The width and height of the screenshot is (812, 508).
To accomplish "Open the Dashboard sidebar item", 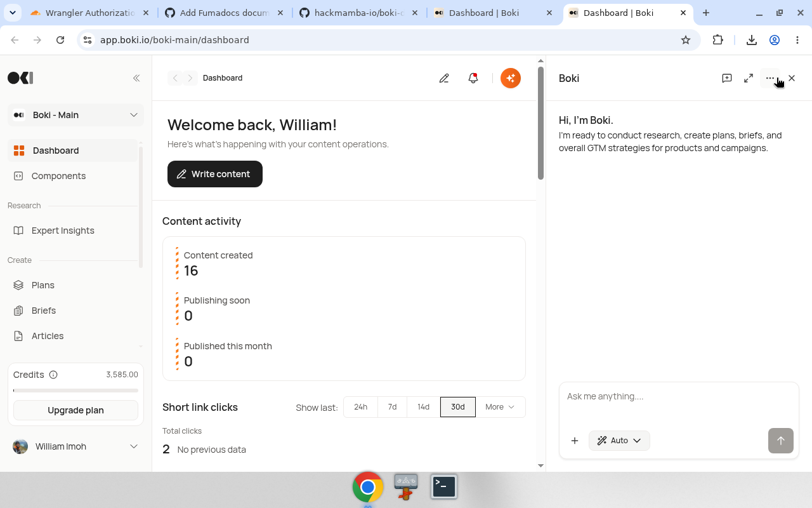I will [73, 150].
